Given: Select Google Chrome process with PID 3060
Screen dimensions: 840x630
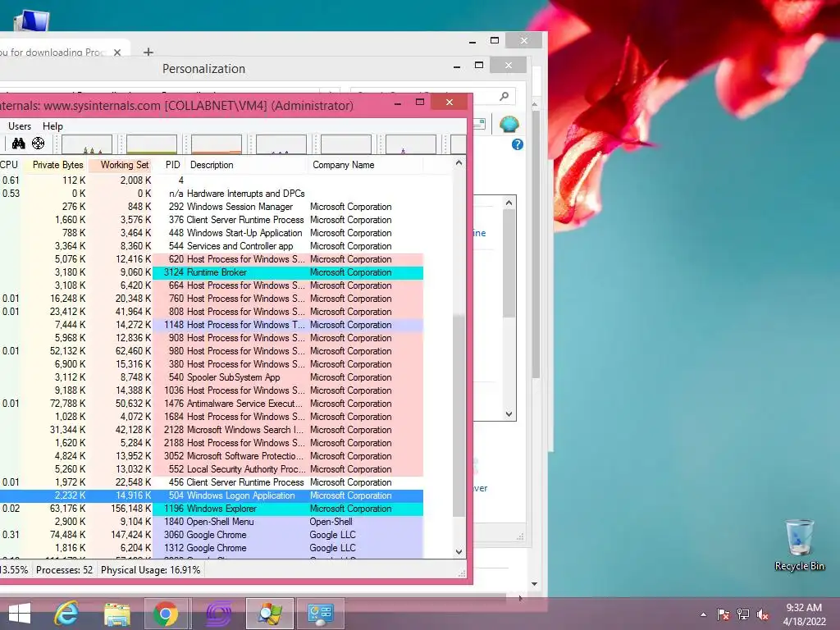Looking at the screenshot, I should click(212, 535).
